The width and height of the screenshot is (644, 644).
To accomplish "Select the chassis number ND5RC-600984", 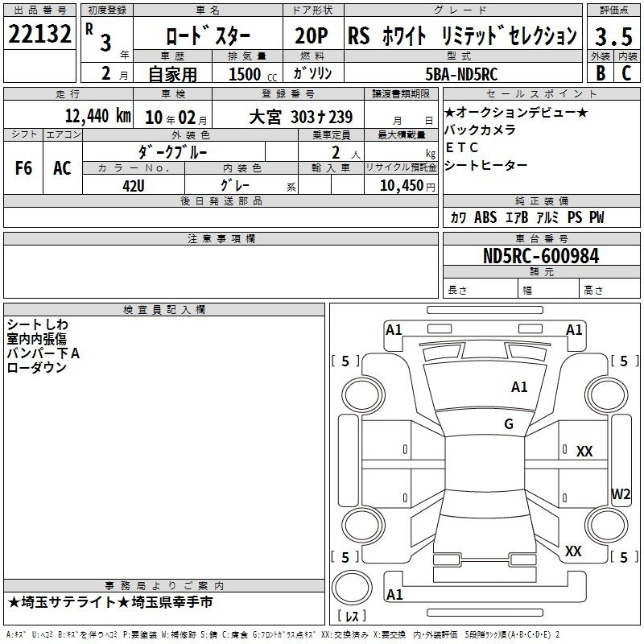I will pos(541,256).
